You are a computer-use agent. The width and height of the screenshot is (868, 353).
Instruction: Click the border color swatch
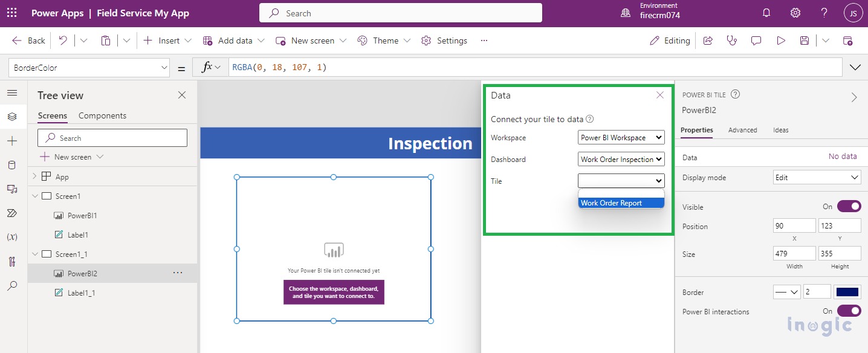847,292
